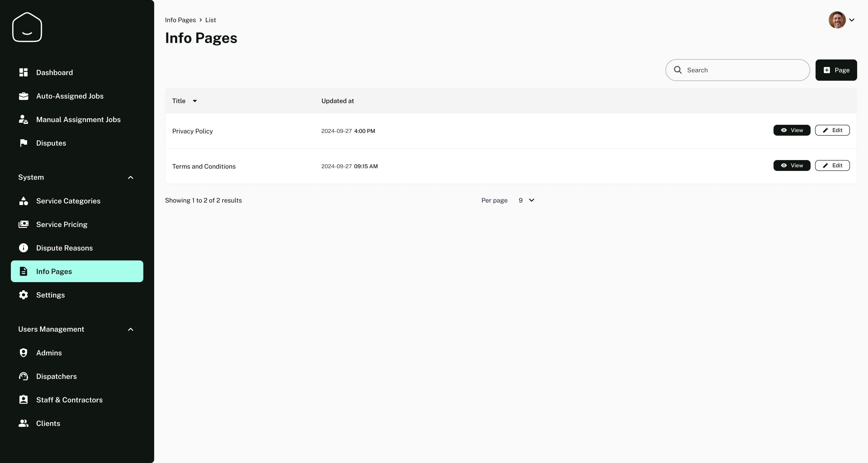Open Dispute Reasons in the sidebar
The image size is (868, 463).
pyautogui.click(x=64, y=248)
